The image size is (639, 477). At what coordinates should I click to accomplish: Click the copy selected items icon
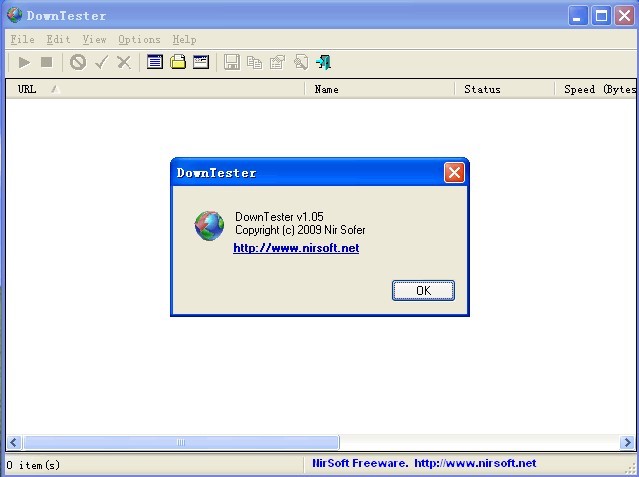254,62
